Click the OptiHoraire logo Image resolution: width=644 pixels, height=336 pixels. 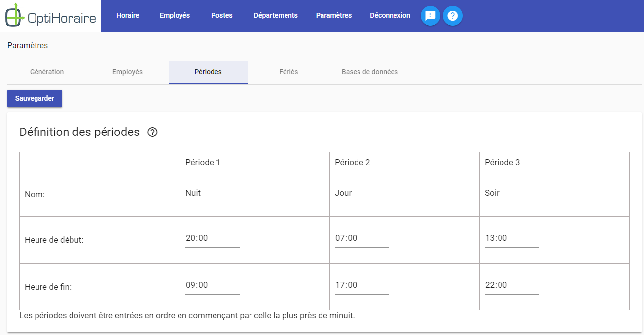coord(50,16)
